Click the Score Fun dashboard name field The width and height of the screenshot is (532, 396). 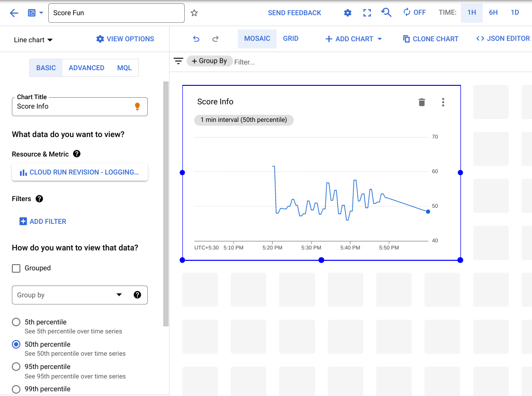point(117,13)
